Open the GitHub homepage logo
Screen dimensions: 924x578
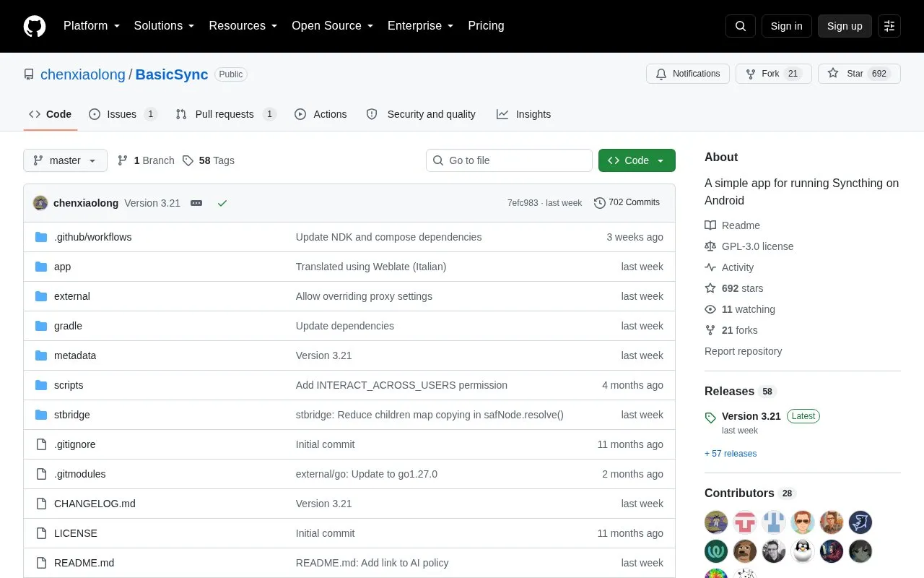[35, 26]
